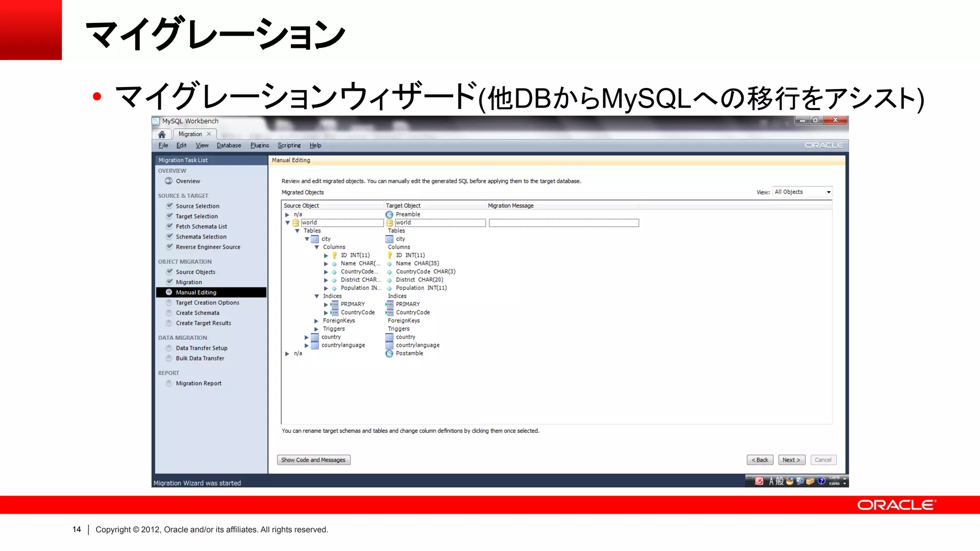Click the source country table icon

pos(315,337)
